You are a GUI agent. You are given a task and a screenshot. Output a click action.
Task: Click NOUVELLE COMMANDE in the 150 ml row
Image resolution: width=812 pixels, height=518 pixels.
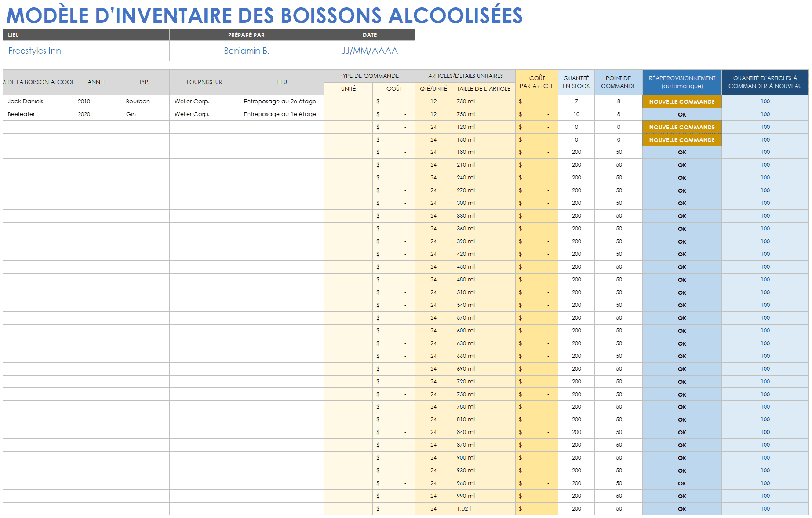click(x=682, y=140)
